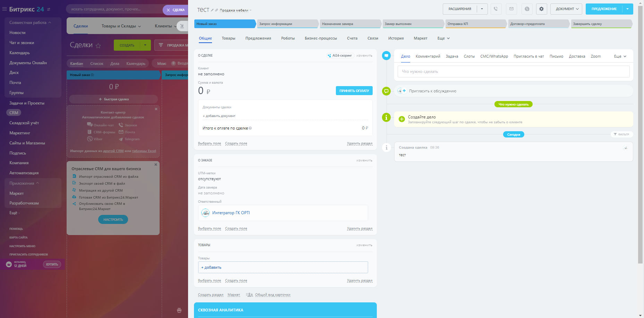Set deal stage to Запрос информации
Screen dimensions: 644x318
tap(288, 24)
